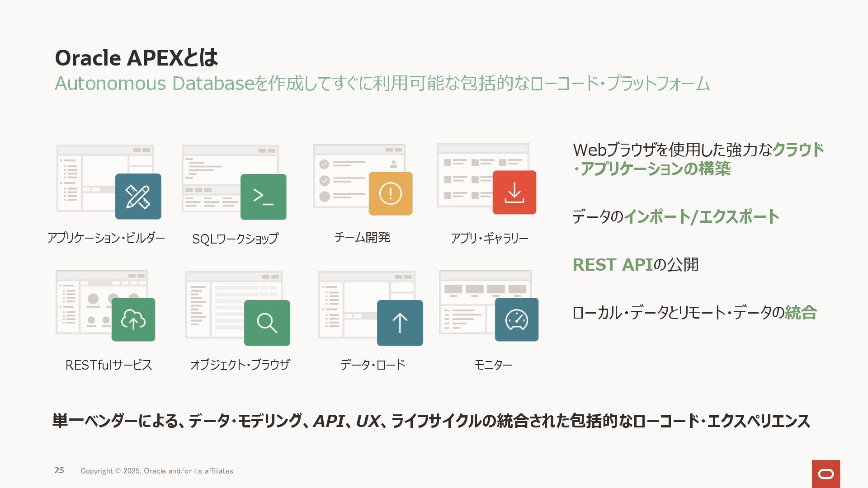Click the bold 単一ベンダーによる summary sentence

click(431, 421)
